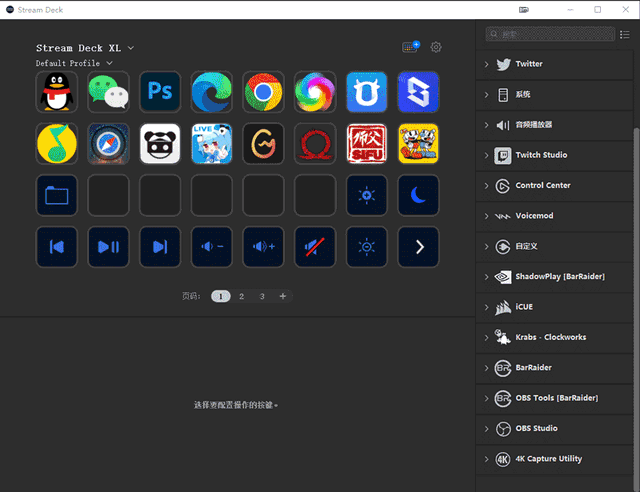Click the title bar keyboard icon

click(x=524, y=9)
